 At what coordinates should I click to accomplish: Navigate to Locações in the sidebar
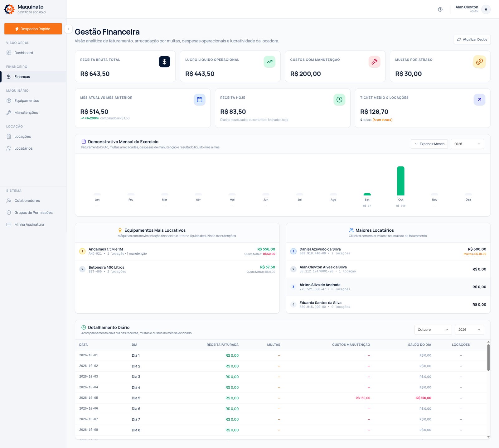point(33,137)
